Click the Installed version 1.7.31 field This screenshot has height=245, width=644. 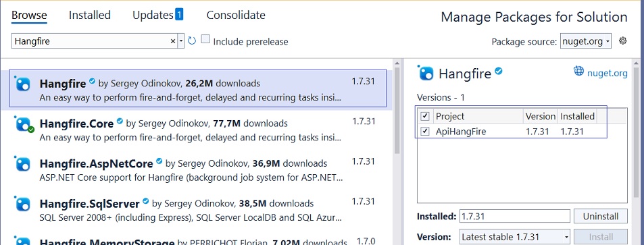[x=514, y=216]
